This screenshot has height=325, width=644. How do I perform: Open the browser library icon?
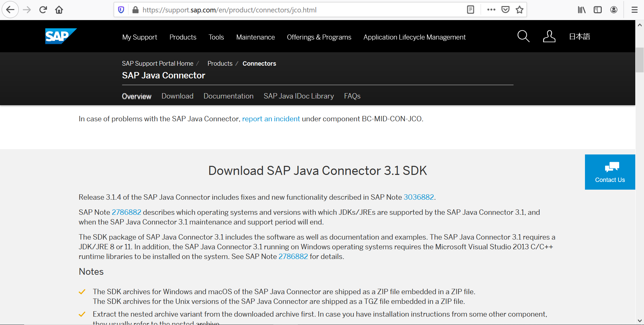582,10
